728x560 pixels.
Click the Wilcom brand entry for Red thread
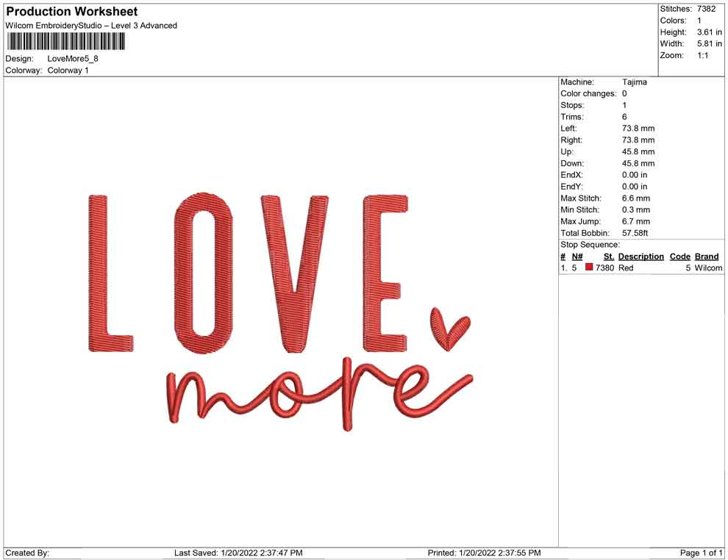tap(707, 268)
